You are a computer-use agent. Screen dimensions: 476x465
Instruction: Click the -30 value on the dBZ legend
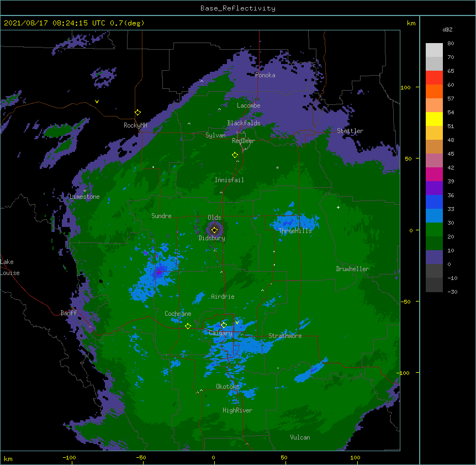tap(452, 292)
